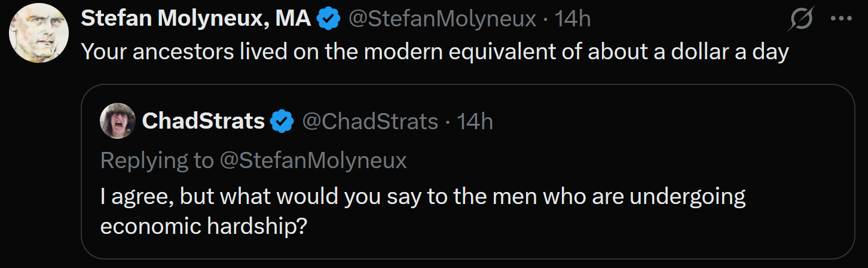
Task: Click the words 'economic hardship?' in the quoted tweet
Action: (x=203, y=228)
